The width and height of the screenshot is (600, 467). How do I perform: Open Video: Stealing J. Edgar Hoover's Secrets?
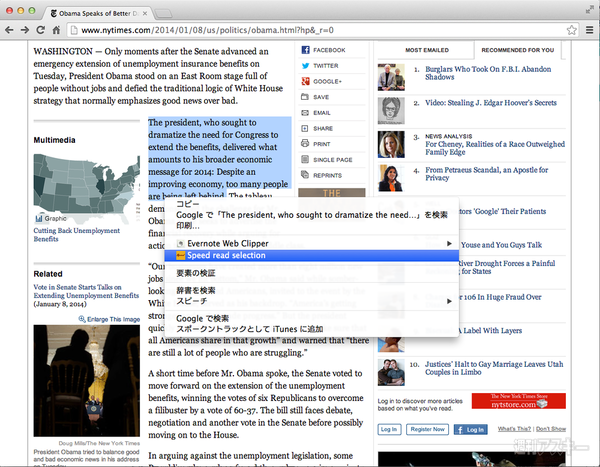click(491, 103)
